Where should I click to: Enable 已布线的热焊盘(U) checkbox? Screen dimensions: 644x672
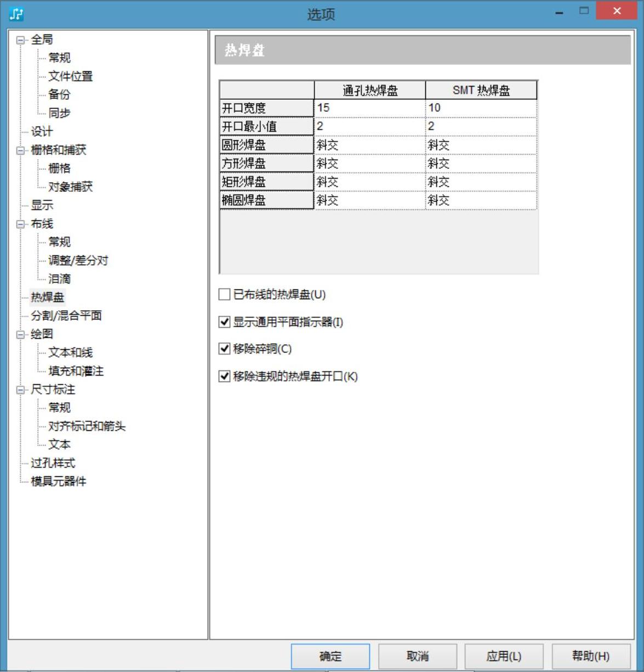click(x=224, y=295)
